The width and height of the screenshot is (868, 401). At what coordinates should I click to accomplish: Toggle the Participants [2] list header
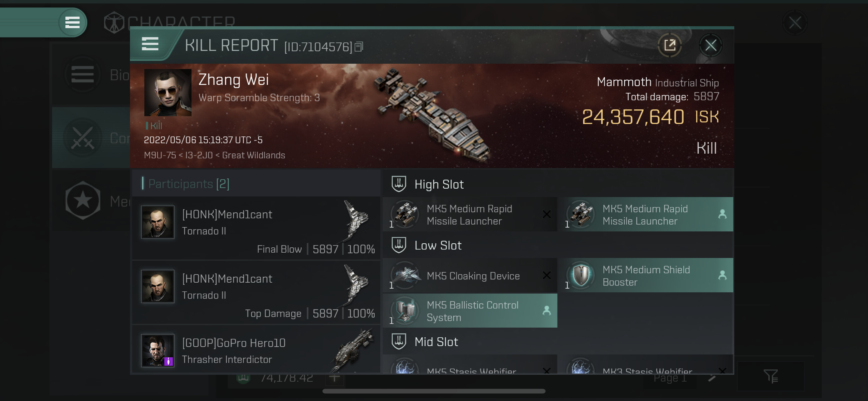tap(189, 184)
